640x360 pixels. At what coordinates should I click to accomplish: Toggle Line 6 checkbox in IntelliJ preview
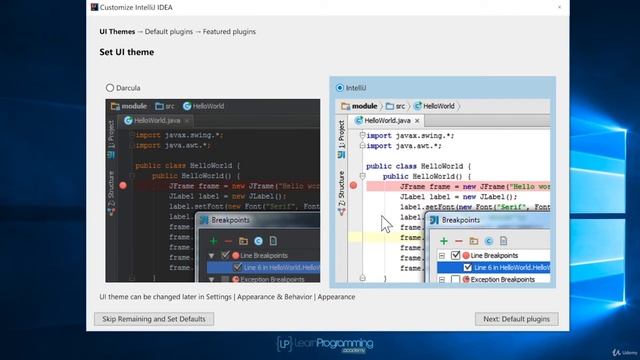(468, 267)
